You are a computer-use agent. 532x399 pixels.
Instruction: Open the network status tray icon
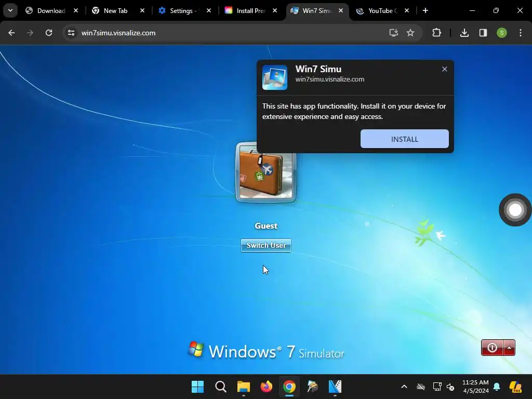tap(437, 387)
